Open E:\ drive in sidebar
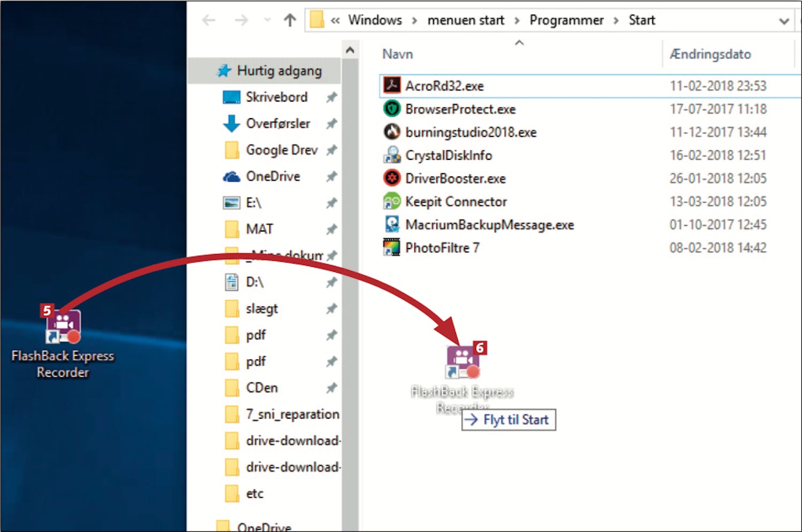 coord(253,203)
